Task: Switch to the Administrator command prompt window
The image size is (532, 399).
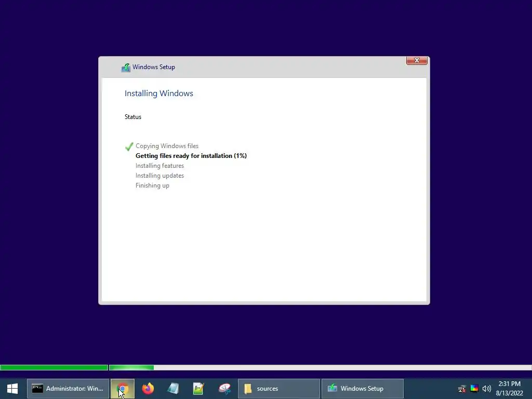Action: pyautogui.click(x=68, y=389)
